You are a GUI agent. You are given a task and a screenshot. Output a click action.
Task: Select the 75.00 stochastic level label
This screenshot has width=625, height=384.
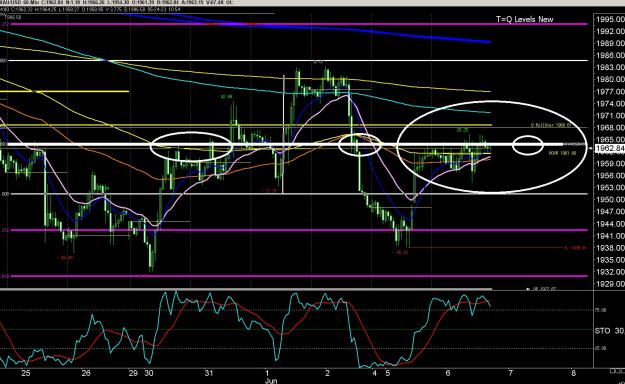601,310
